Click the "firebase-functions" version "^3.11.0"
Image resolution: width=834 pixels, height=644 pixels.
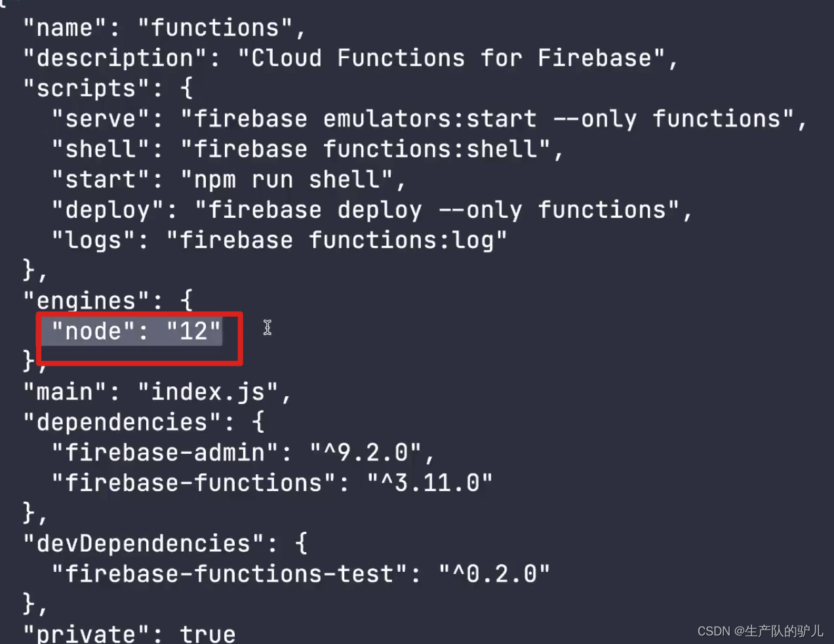tap(429, 483)
